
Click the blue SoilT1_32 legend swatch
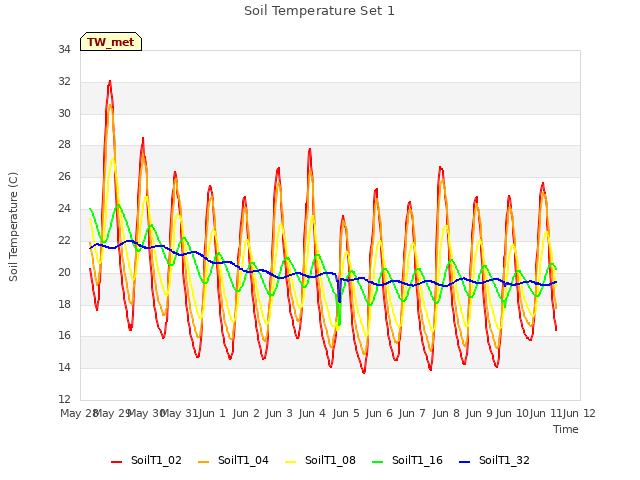pos(464,462)
